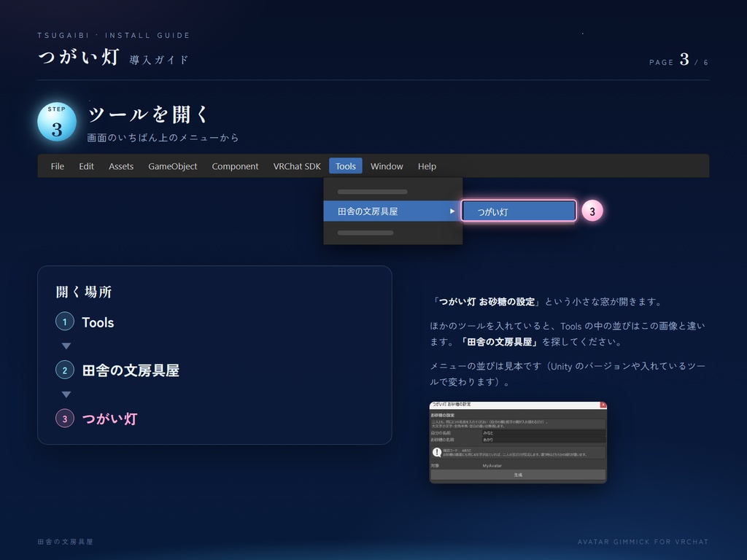Click the 生成 button in settings window
The height and width of the screenshot is (560, 747).
(x=519, y=475)
